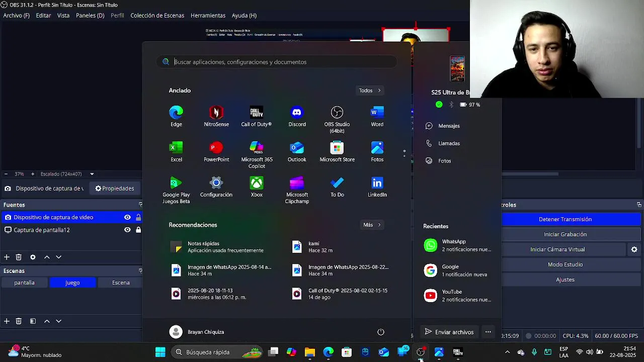Open LinkedIn pinned app
The image size is (644, 362).
[377, 187]
